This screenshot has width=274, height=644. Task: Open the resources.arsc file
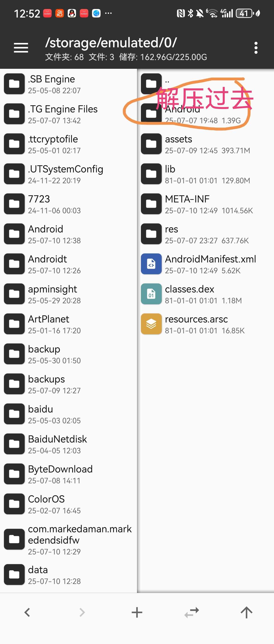click(205, 324)
